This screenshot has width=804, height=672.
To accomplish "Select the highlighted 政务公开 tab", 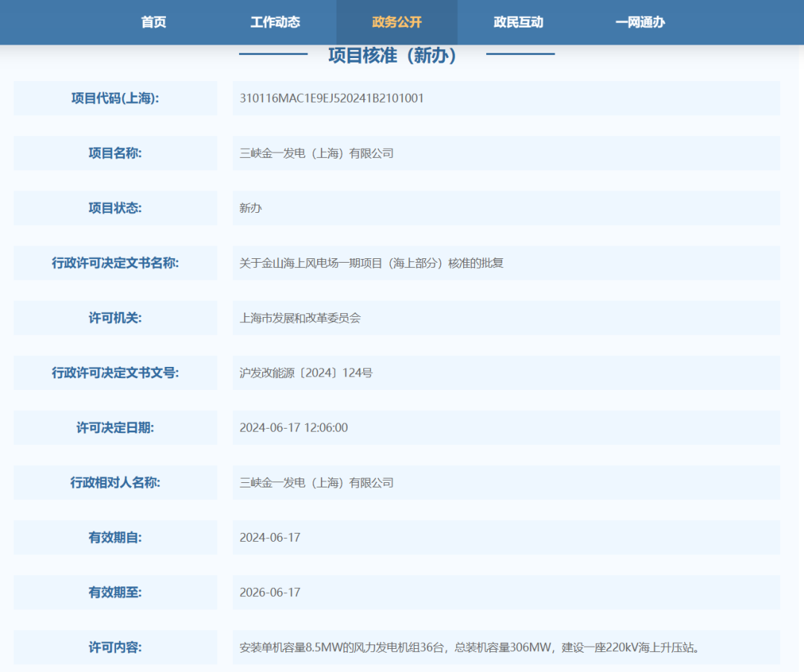I will click(397, 22).
